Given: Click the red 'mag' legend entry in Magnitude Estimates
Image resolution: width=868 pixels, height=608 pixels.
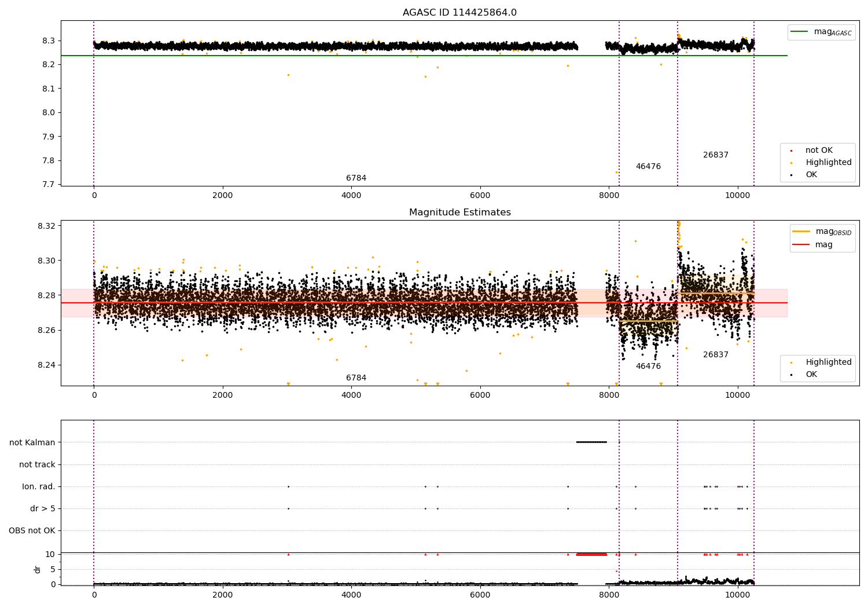Looking at the screenshot, I should tap(812, 245).
